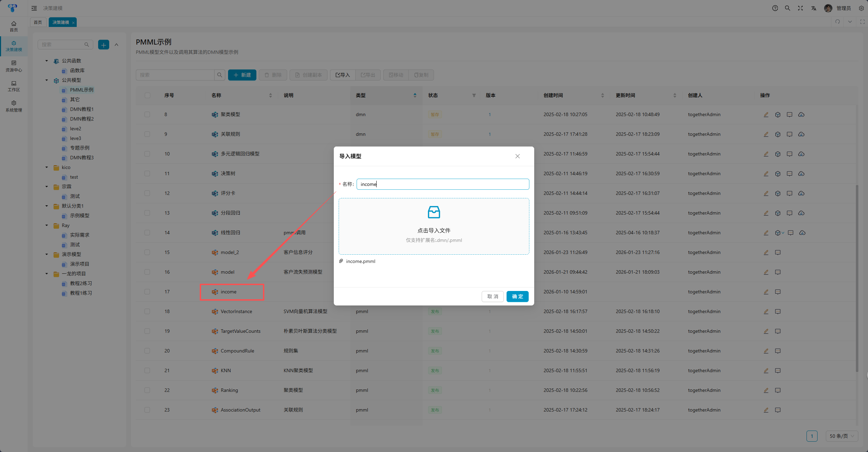Screen dimensions: 868x452
Task: Click the upload inbox icon in dialog
Action: 434,212
